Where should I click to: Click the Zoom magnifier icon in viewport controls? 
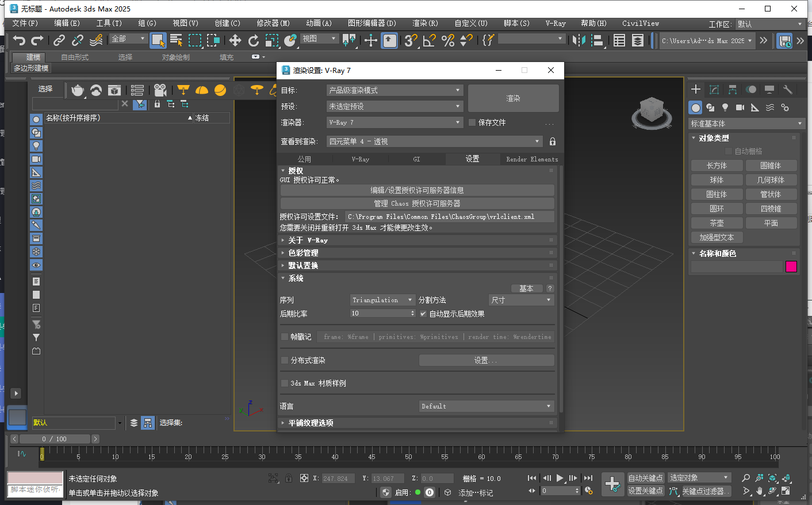coord(746,477)
